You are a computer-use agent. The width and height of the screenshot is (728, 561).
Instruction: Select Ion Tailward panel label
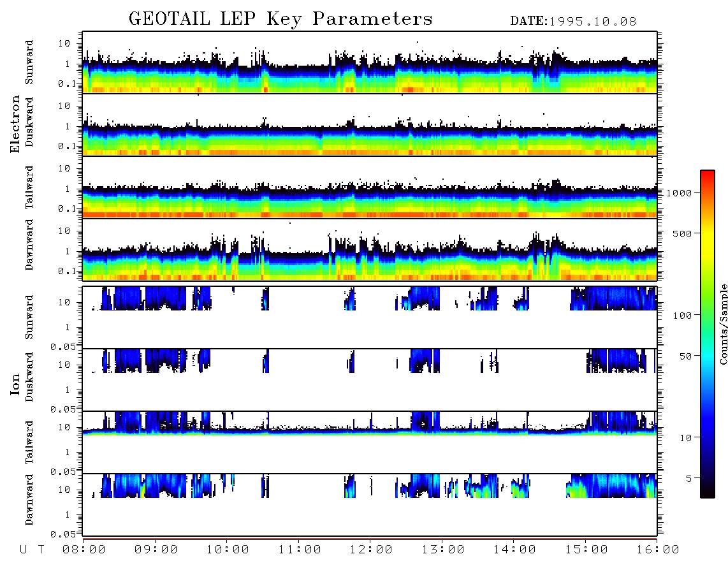tap(29, 442)
